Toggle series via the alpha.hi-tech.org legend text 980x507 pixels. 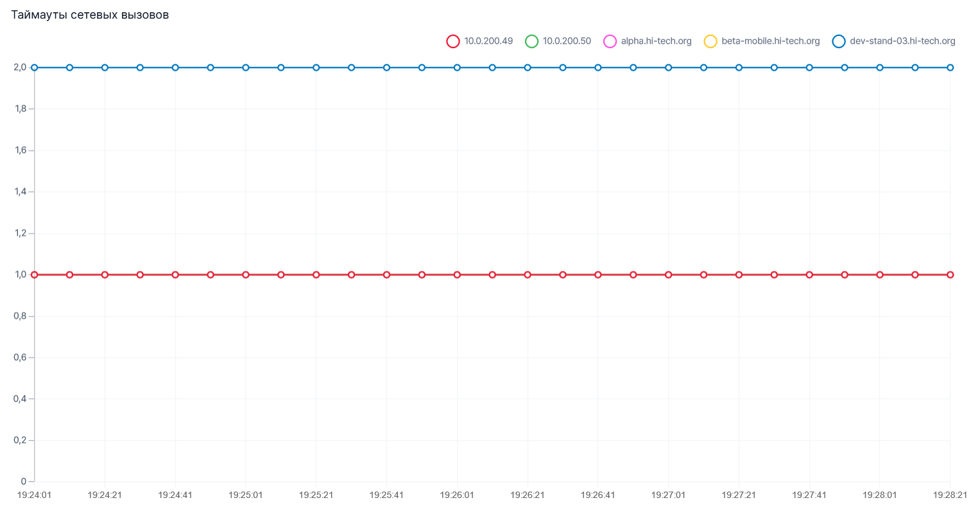click(656, 41)
